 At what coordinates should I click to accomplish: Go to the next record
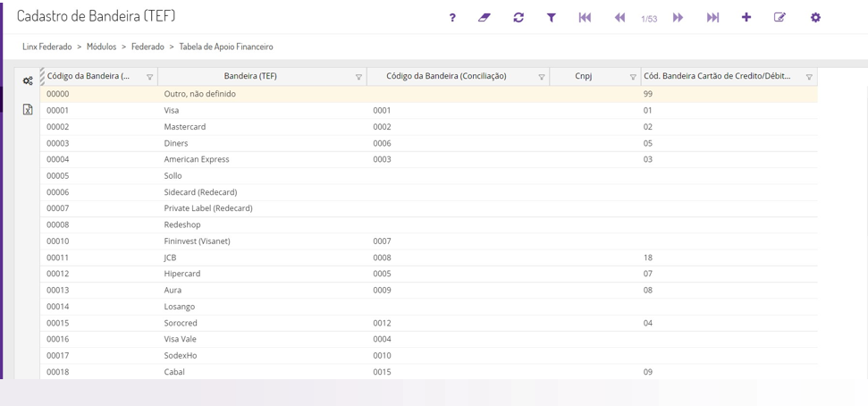click(x=678, y=18)
